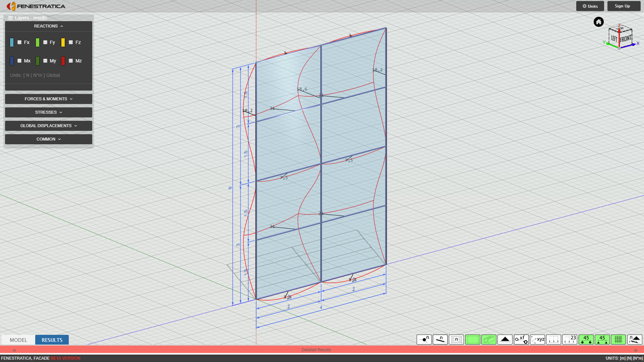Toggle green section profile display icon
This screenshot has width=644, height=362.
(x=489, y=340)
